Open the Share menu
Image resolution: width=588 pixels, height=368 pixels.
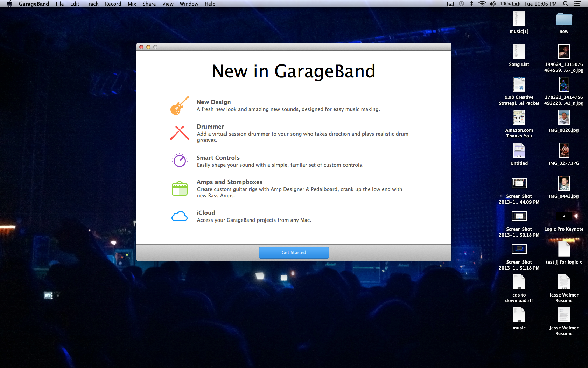(x=149, y=4)
